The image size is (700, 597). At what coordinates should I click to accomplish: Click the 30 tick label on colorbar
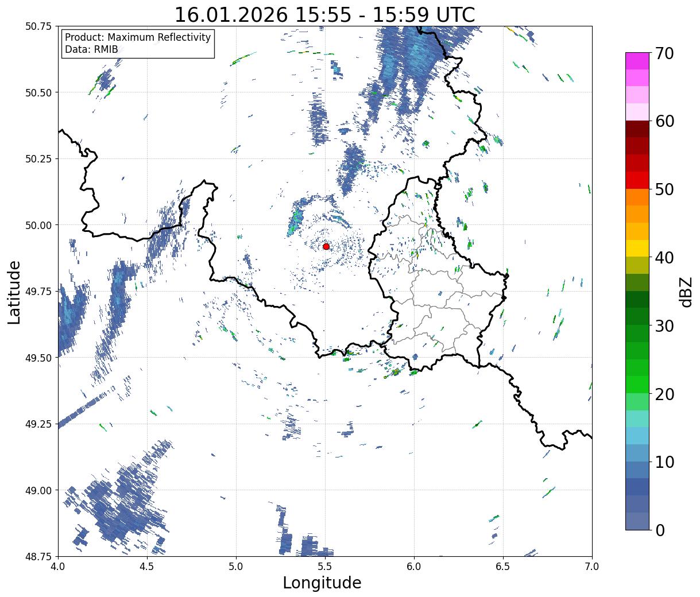point(664,325)
